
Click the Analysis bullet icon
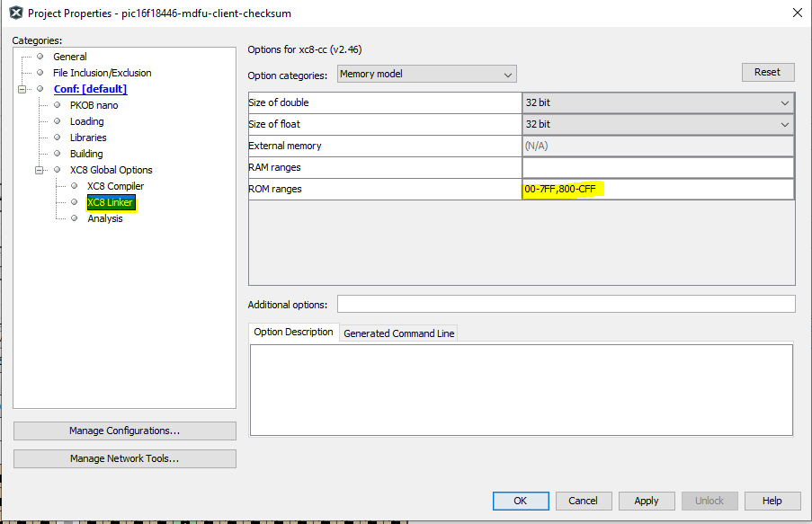(x=74, y=218)
